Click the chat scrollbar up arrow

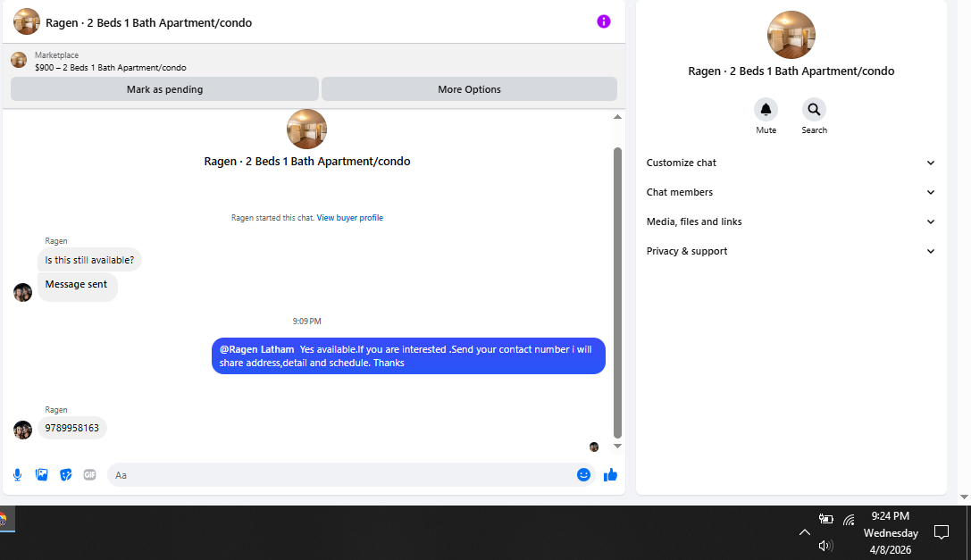coord(617,117)
